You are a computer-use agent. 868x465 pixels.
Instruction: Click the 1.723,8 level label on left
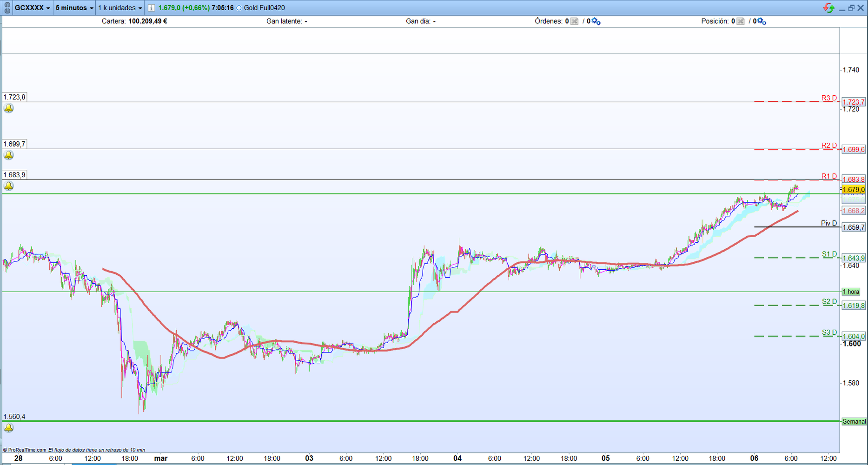point(14,97)
